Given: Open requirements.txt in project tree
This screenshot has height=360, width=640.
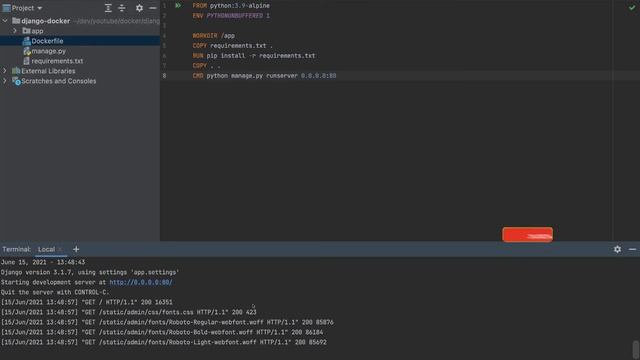Looking at the screenshot, I should pyautogui.click(x=57, y=61).
